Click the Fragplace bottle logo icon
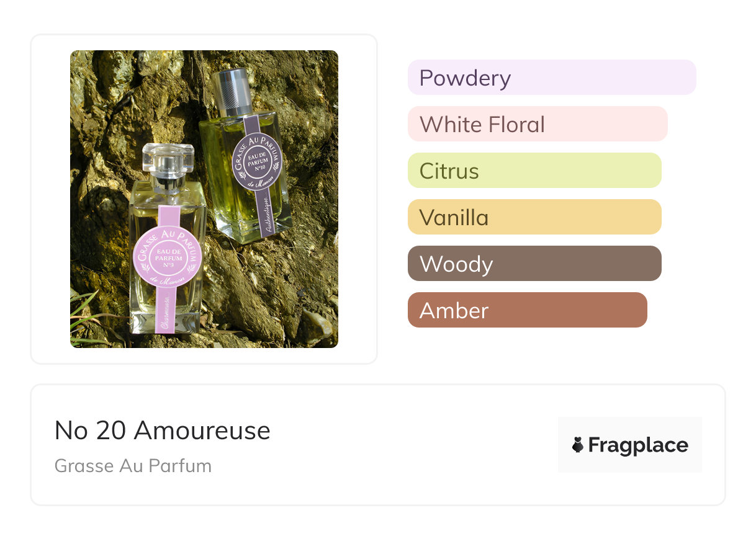This screenshot has width=756, height=536. point(578,445)
